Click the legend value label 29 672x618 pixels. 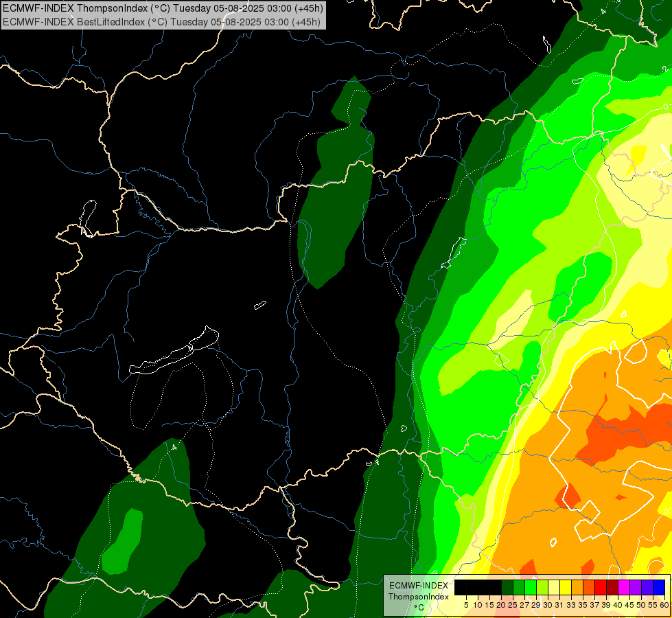point(537,605)
